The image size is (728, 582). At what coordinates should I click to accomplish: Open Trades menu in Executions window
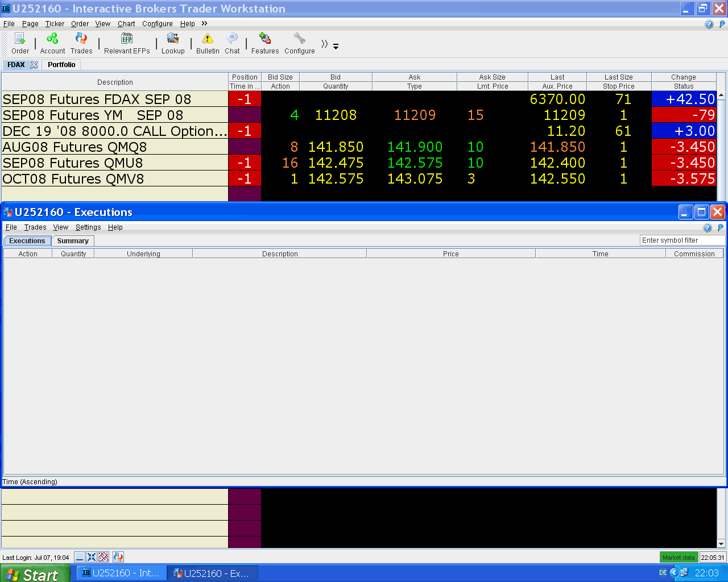(35, 227)
